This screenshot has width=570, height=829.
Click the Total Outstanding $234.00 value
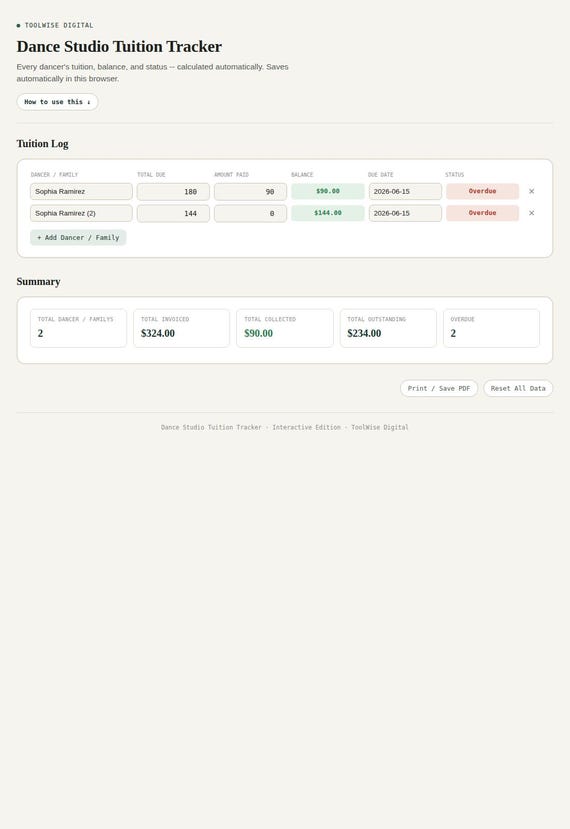pos(364,334)
